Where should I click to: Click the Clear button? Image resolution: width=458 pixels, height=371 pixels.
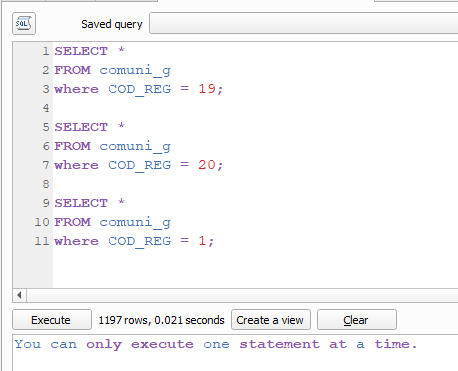pos(357,320)
